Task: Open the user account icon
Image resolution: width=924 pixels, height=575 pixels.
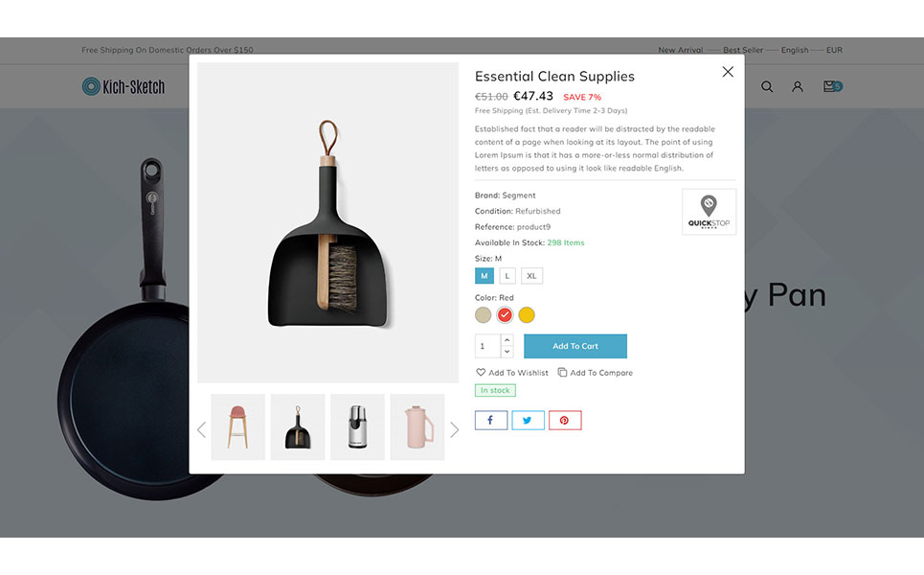Action: point(798,86)
